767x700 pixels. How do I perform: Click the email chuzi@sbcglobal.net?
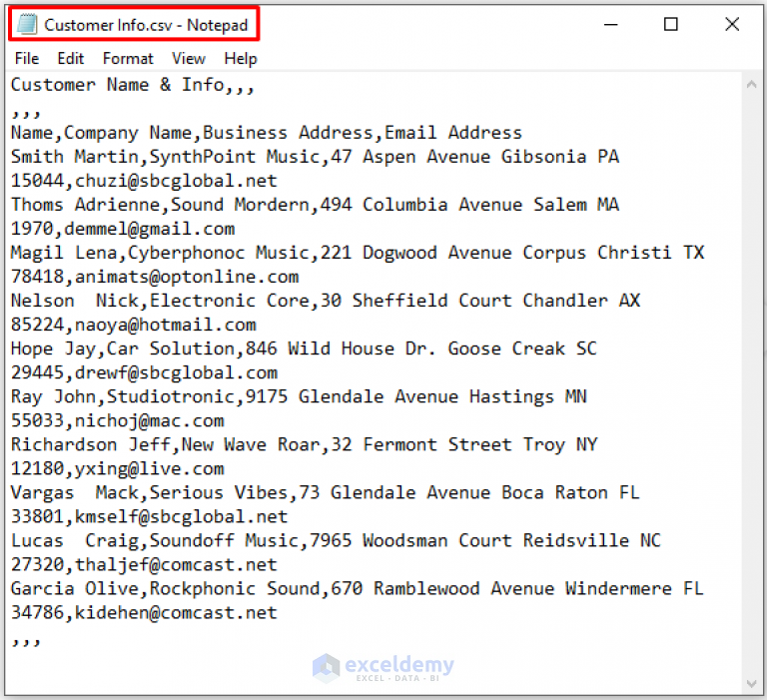(176, 181)
